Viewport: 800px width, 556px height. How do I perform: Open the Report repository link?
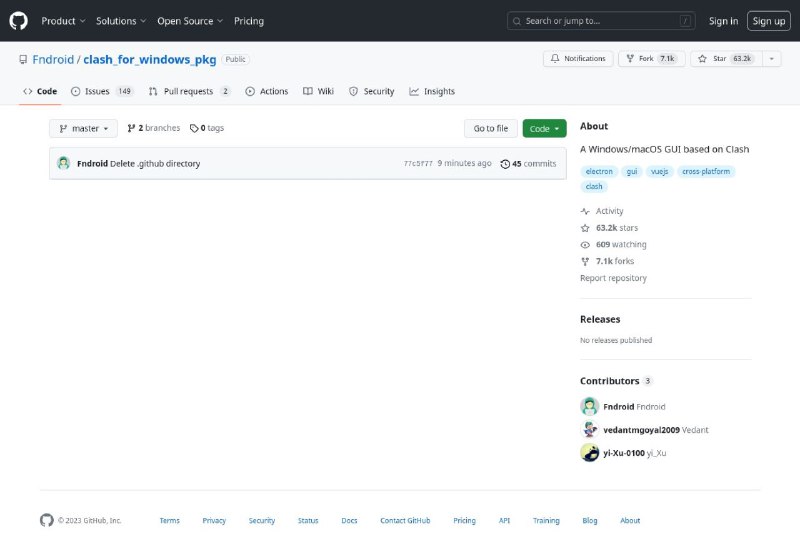click(613, 278)
